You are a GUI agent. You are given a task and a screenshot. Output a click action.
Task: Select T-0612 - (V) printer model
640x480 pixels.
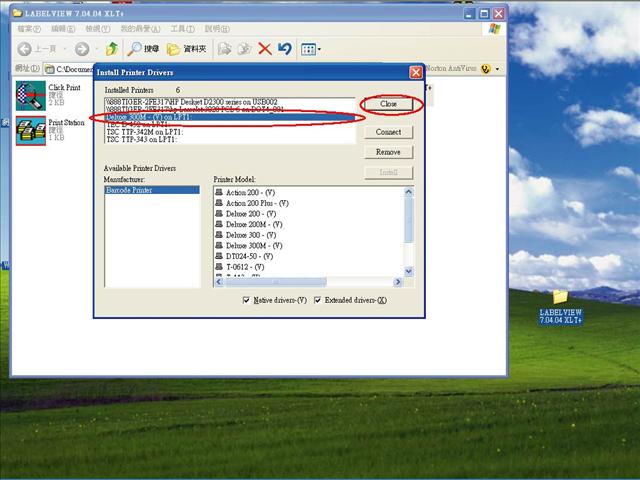click(240, 267)
